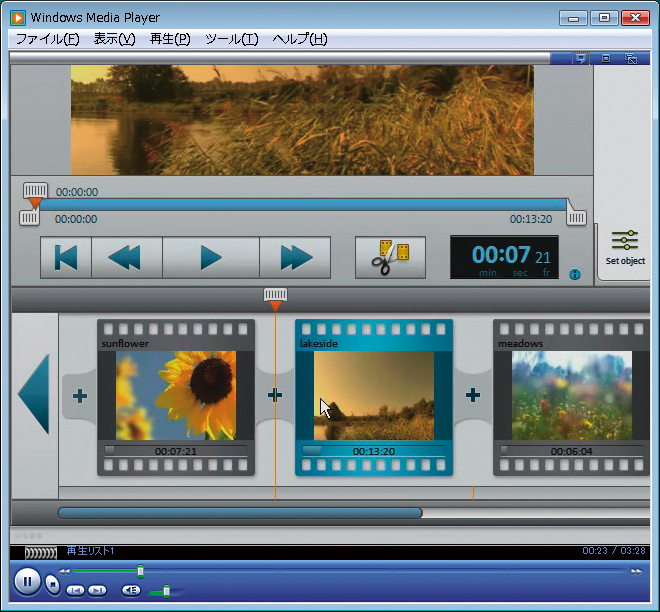Image resolution: width=660 pixels, height=612 pixels.
Task: Select the sunflower clip thumbnail
Action: 176,396
